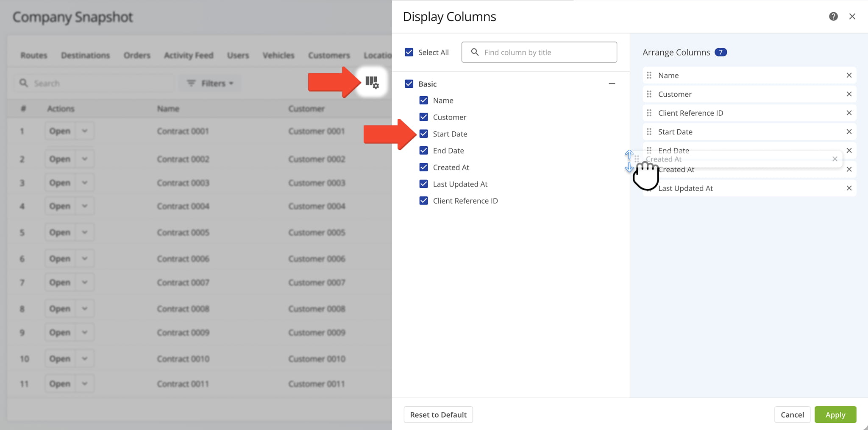Open Contract 0006 with Open button

[60, 259]
